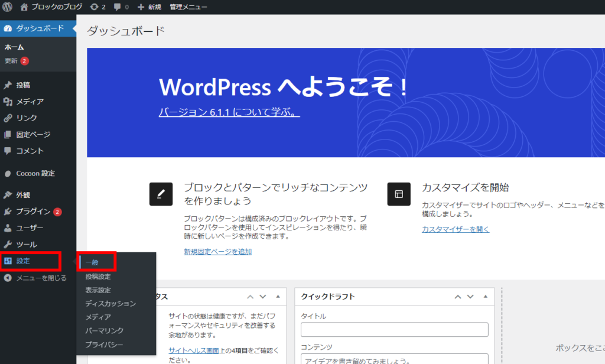605x364 pixels.
Task: Click the プラグイン label in sidebar
Action: (x=33, y=212)
